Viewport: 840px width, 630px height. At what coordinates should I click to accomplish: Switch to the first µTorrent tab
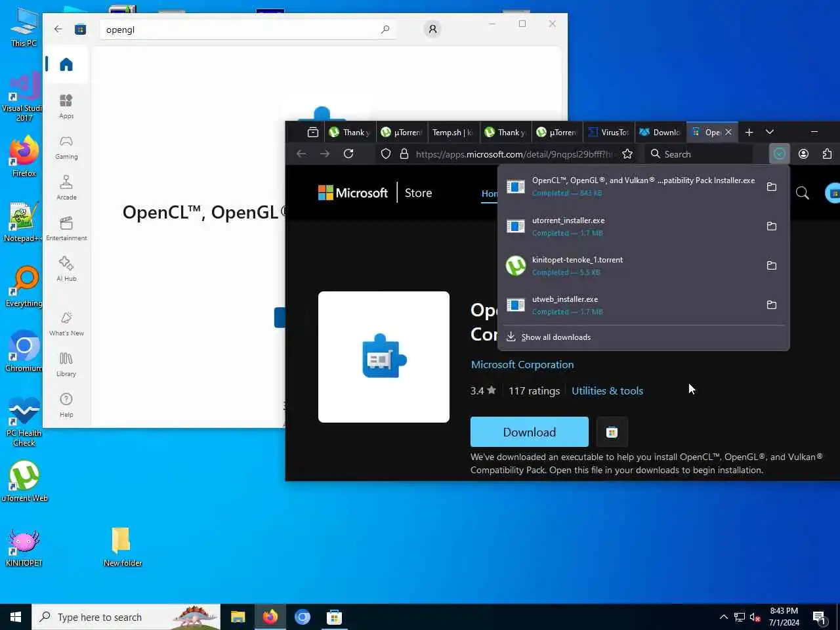[x=401, y=132]
